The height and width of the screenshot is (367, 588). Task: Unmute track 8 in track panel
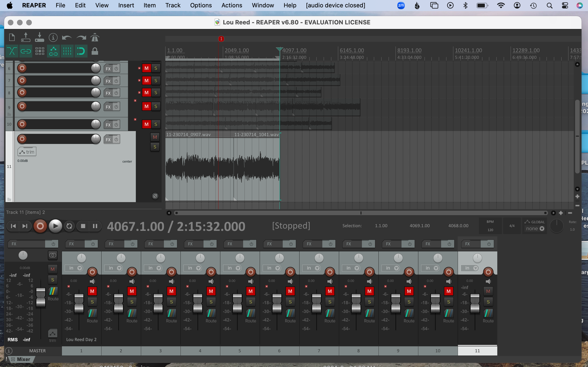tap(146, 93)
